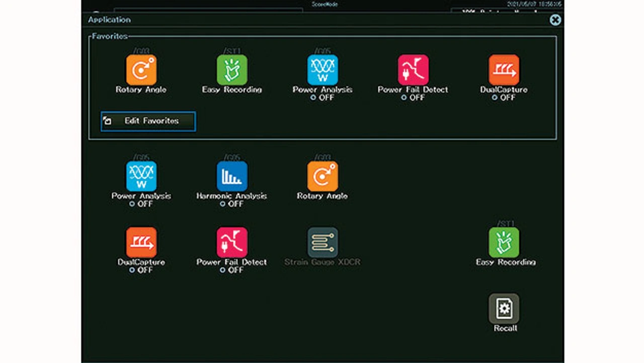Click Power Fail Detect in lower list
Image resolution: width=644 pixels, height=363 pixels.
(x=232, y=243)
